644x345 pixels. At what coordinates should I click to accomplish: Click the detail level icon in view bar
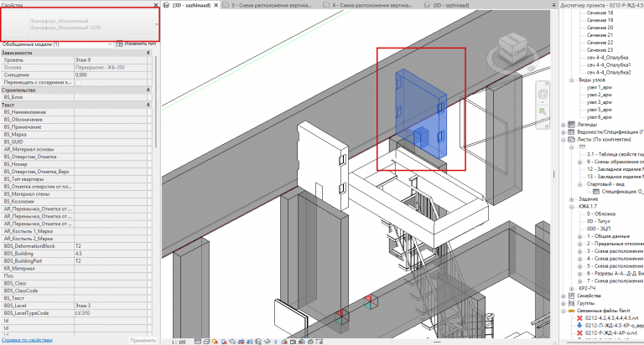click(198, 342)
